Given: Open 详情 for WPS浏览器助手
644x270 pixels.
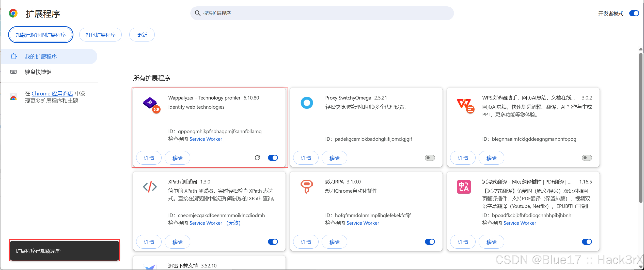Looking at the screenshot, I should (463, 158).
